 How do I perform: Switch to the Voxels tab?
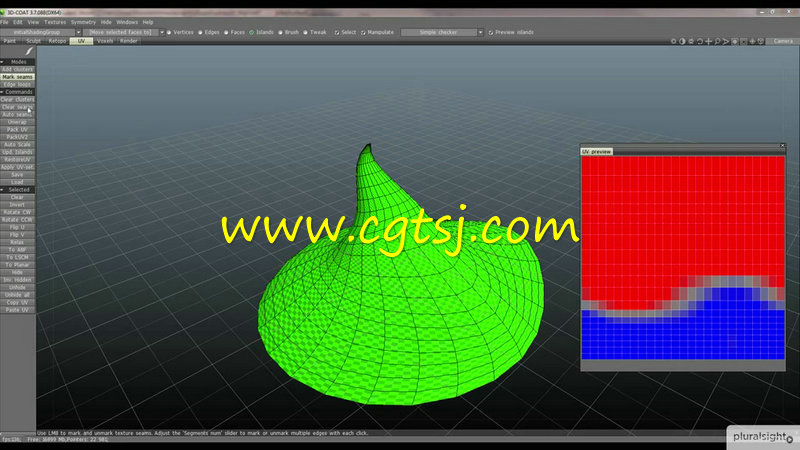(x=105, y=41)
